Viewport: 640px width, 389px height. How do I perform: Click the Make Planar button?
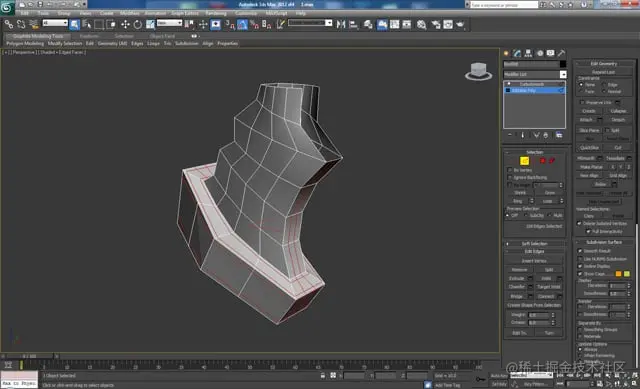[591, 167]
